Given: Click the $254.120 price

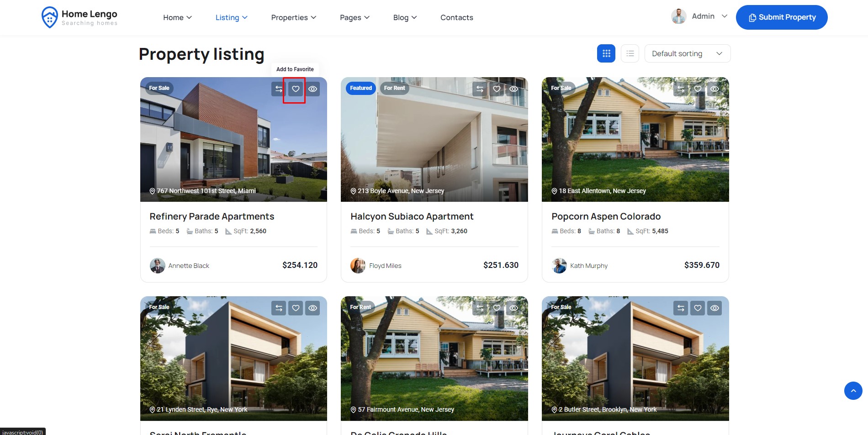Looking at the screenshot, I should point(300,265).
